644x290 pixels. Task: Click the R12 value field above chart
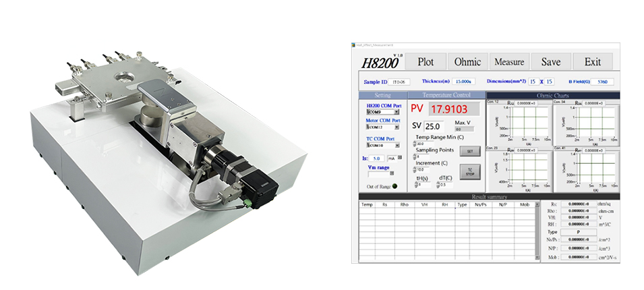click(526, 103)
